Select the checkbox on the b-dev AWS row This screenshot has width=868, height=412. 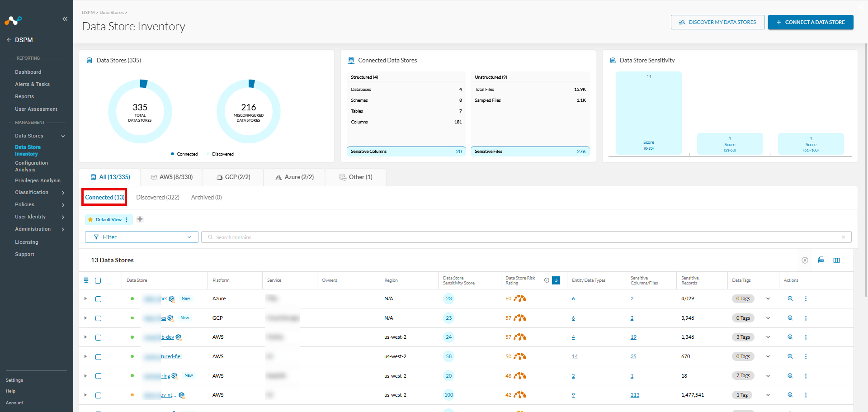(x=98, y=337)
